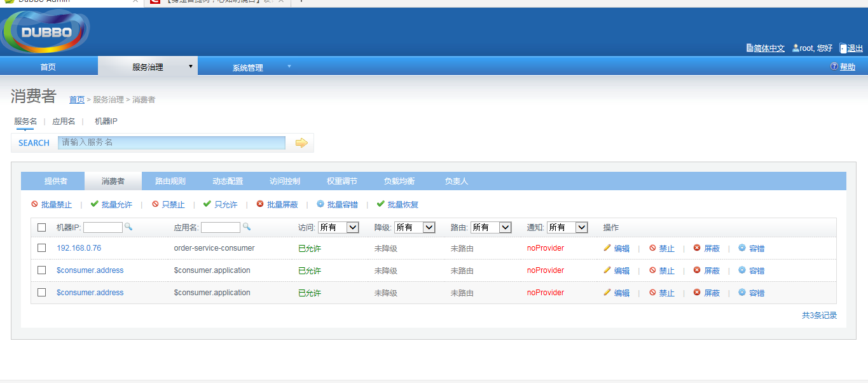Open the 通知 filter dropdown
The image size is (868, 383).
[x=567, y=227]
